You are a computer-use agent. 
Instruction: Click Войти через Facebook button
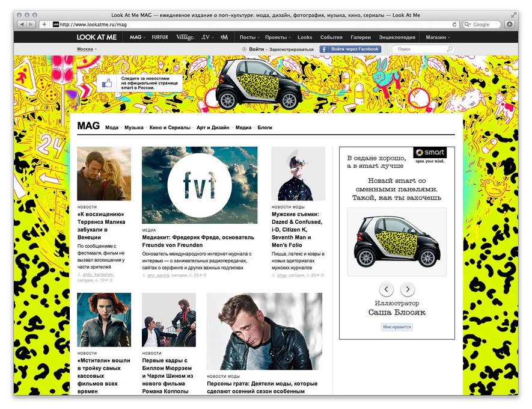(x=350, y=49)
